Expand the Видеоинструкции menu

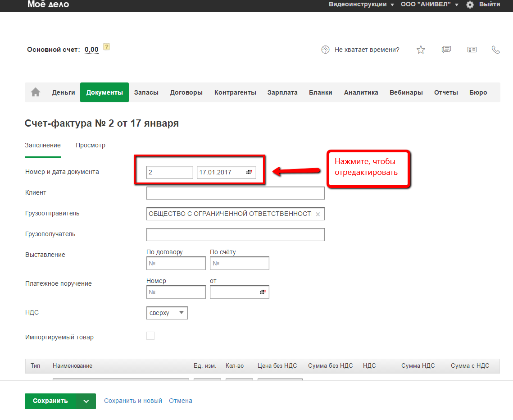pyautogui.click(x=361, y=5)
